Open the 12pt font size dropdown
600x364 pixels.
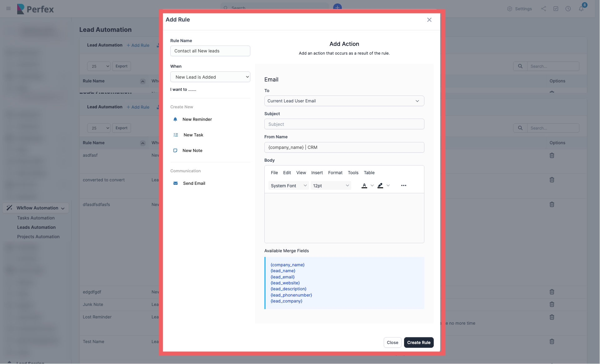click(x=331, y=185)
